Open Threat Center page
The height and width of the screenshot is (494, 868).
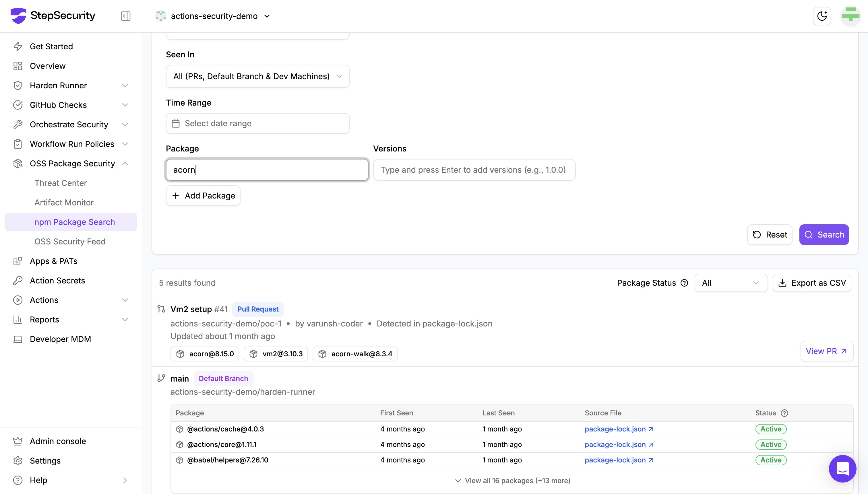pyautogui.click(x=61, y=183)
